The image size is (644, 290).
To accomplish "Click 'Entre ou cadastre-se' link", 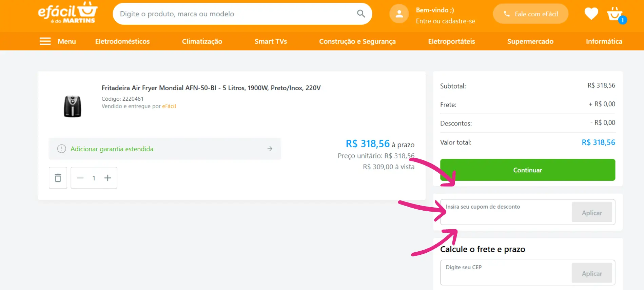I will click(445, 21).
